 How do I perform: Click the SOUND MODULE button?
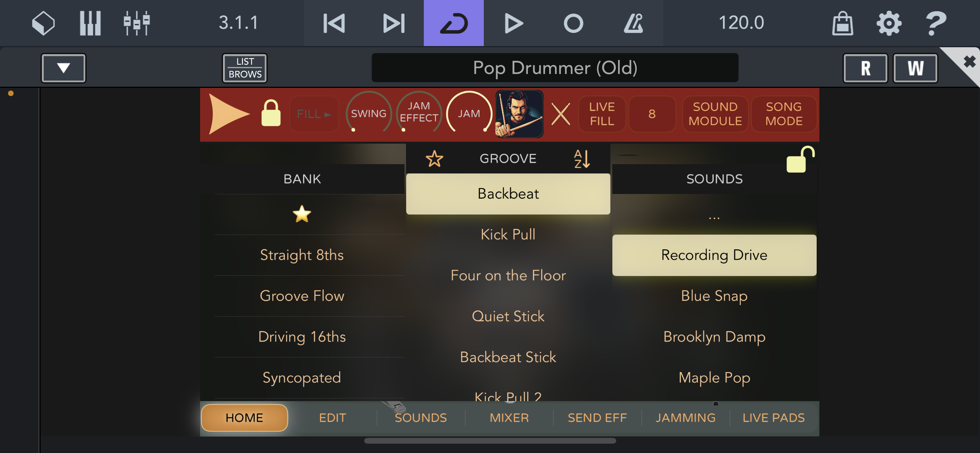point(715,114)
